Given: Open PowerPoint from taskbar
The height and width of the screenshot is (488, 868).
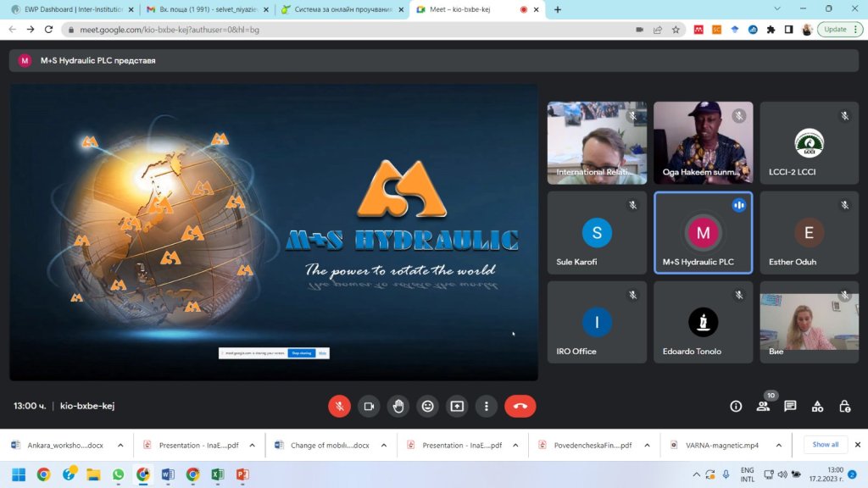Looking at the screenshot, I should (x=242, y=474).
